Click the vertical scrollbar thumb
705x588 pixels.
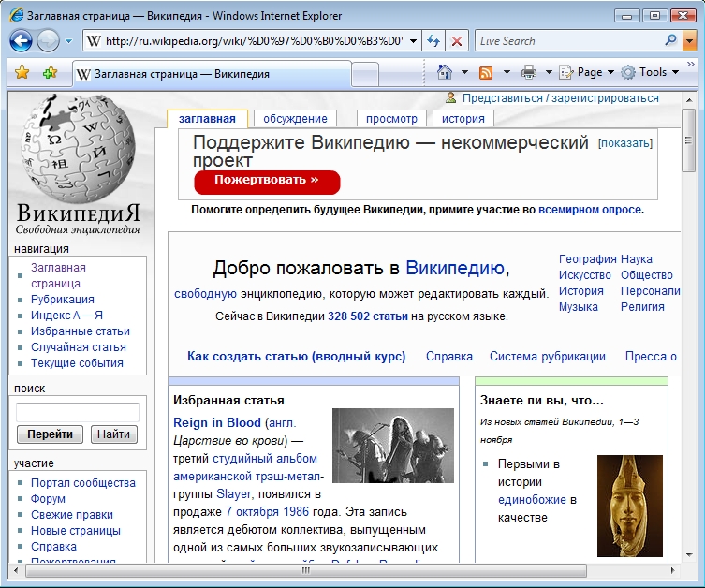click(689, 140)
